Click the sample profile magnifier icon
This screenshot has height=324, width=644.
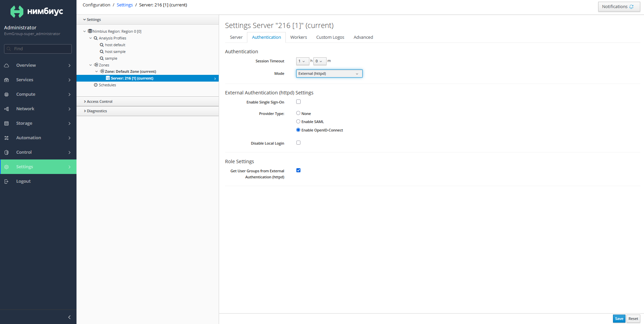click(x=102, y=58)
